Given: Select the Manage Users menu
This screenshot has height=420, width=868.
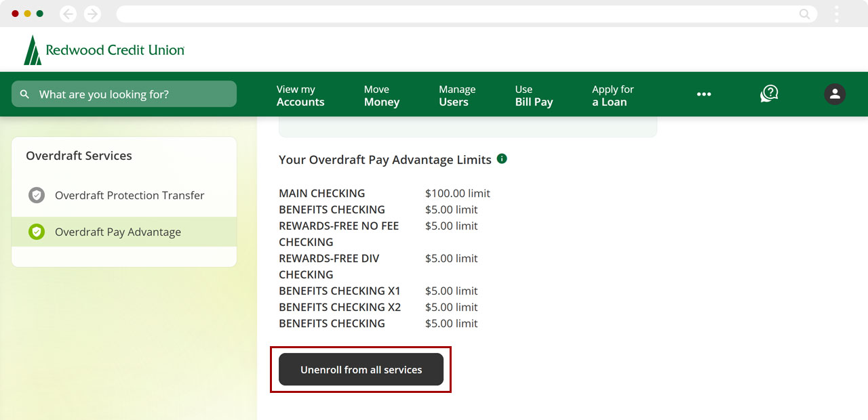Looking at the screenshot, I should click(x=457, y=96).
